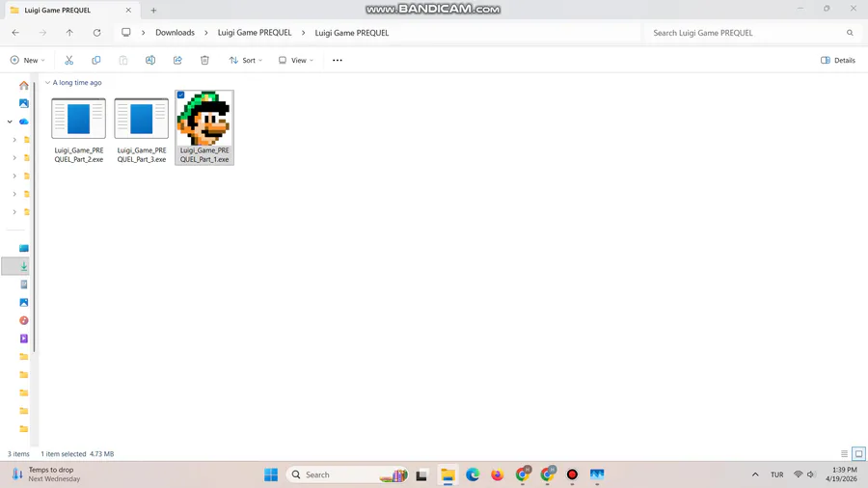Click the Rename icon in toolbar
This screenshot has height=488, width=868.
click(150, 61)
